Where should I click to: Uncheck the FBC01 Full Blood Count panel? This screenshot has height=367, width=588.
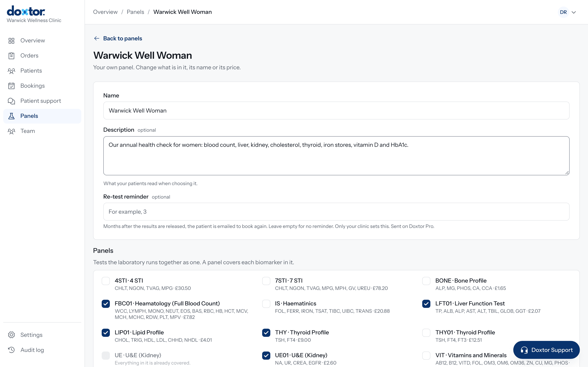[106, 304]
